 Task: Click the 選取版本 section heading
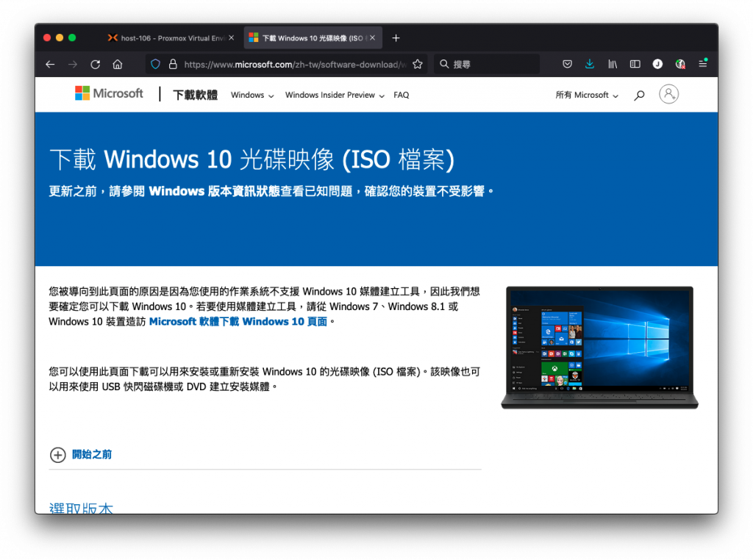pos(81,508)
